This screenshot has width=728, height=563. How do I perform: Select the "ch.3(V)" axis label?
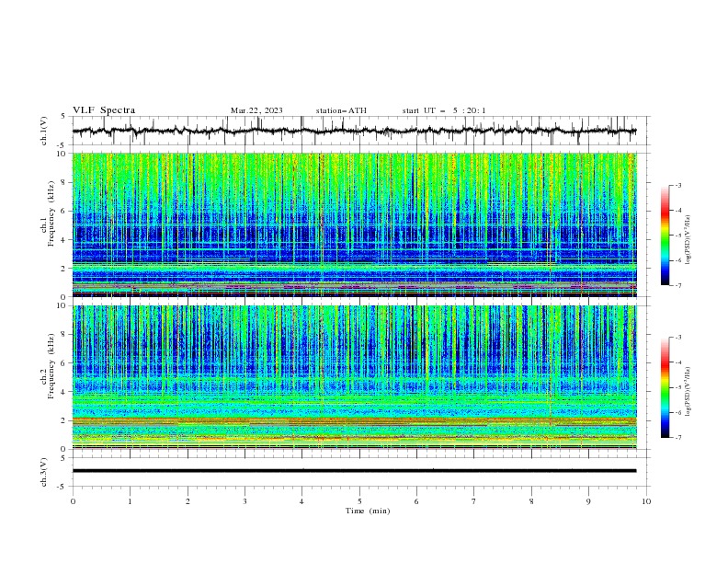44,472
